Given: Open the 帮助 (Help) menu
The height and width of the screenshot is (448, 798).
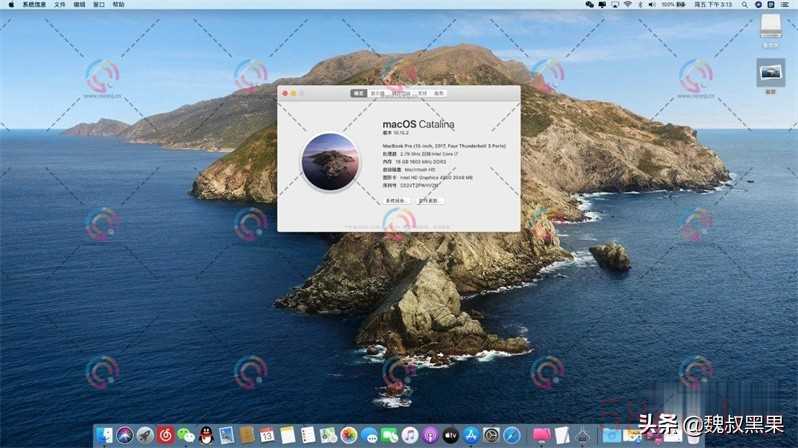Looking at the screenshot, I should pos(119,4).
